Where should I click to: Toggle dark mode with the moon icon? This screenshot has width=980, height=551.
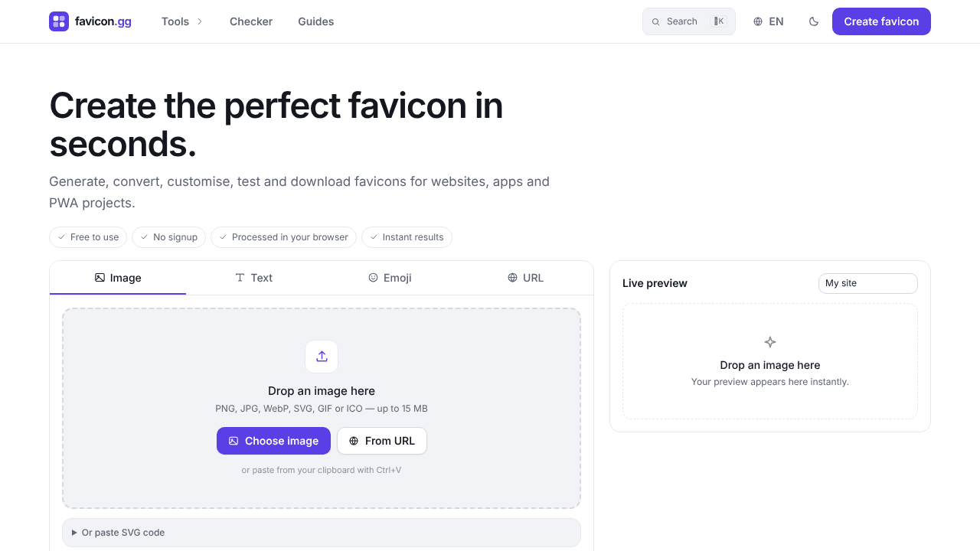814,21
